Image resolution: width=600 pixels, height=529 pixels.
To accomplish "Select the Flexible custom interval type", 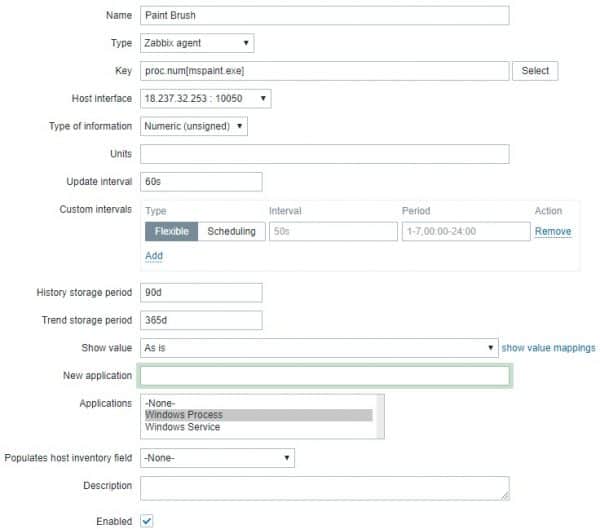I will (171, 231).
